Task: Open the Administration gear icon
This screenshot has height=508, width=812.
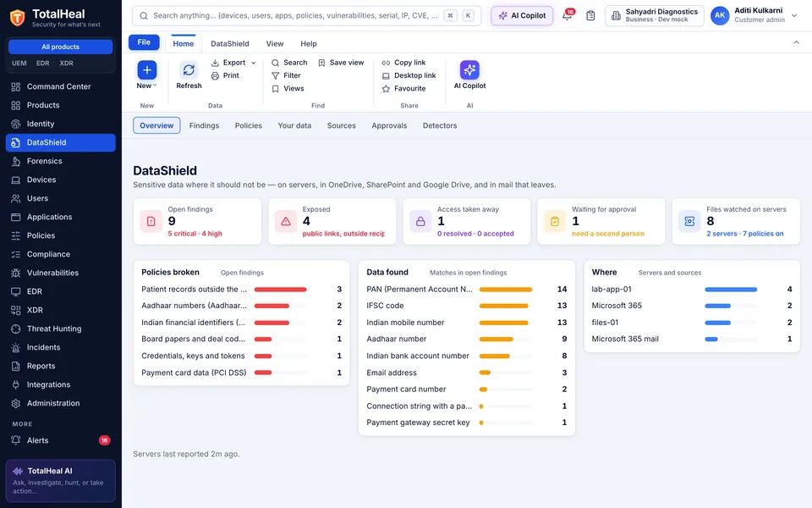Action: (16, 403)
